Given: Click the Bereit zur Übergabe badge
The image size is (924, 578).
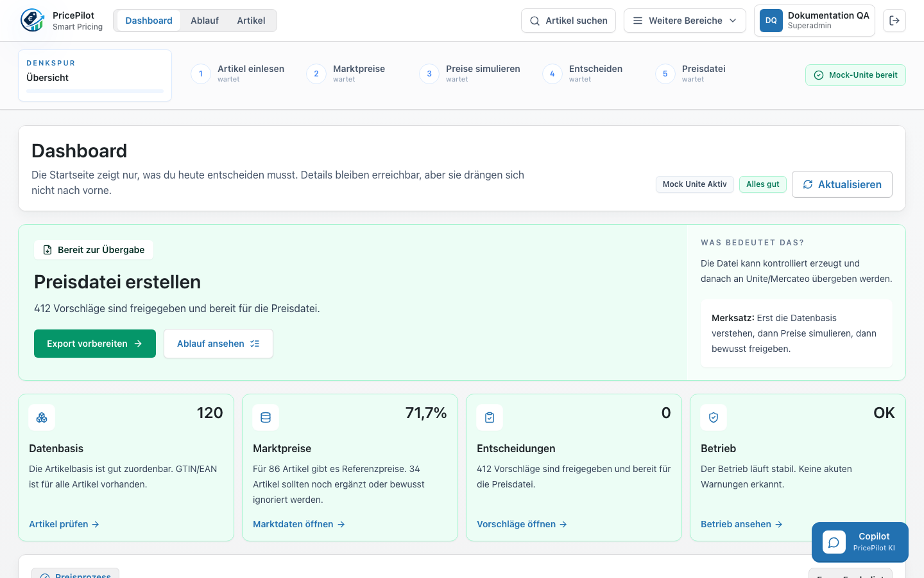Looking at the screenshot, I should pos(94,250).
